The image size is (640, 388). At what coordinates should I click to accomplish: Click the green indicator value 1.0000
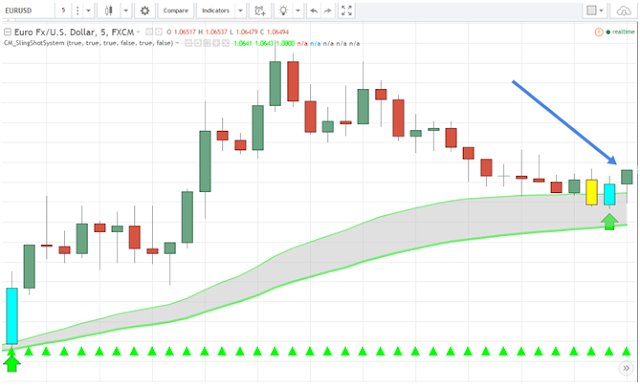pos(285,43)
